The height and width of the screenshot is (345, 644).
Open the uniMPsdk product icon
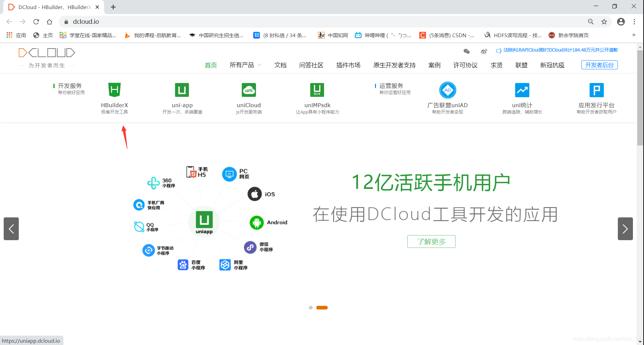click(x=317, y=90)
